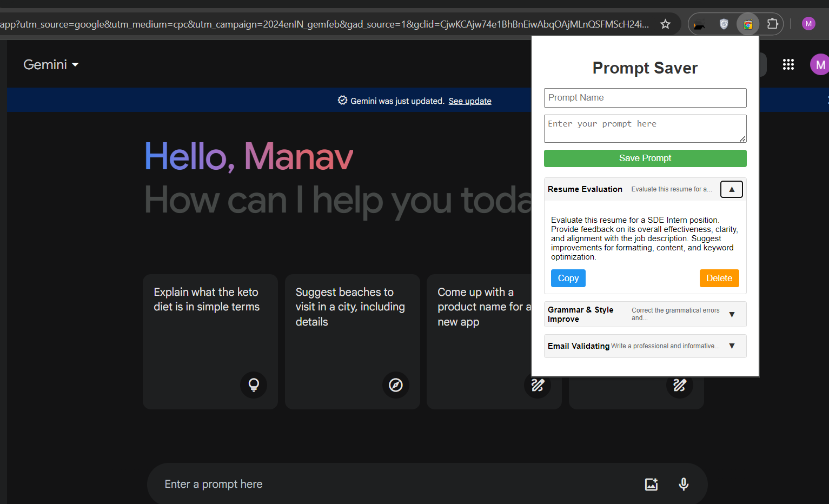Select the lightbulb icon on the keto diet card
The image size is (829, 504).
[253, 385]
